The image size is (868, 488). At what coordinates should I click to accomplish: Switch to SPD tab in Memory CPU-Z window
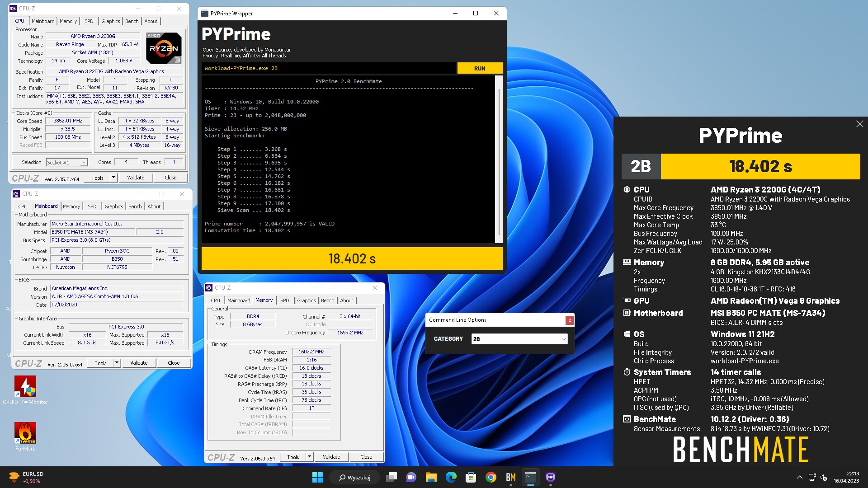point(285,300)
